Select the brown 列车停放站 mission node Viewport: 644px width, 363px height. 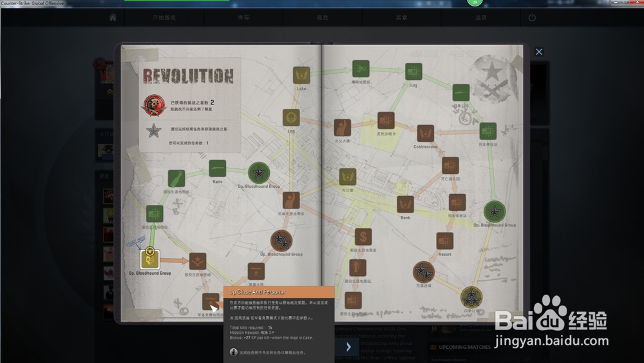pos(457,202)
